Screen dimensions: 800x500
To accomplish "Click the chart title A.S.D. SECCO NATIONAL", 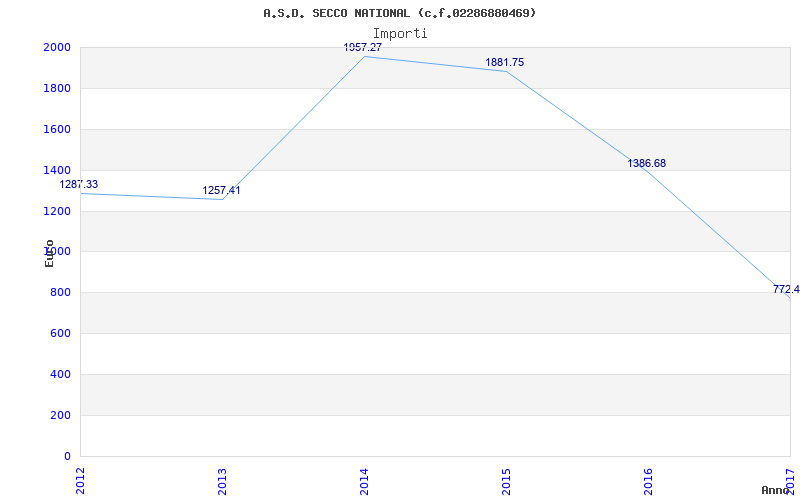I will [x=400, y=13].
